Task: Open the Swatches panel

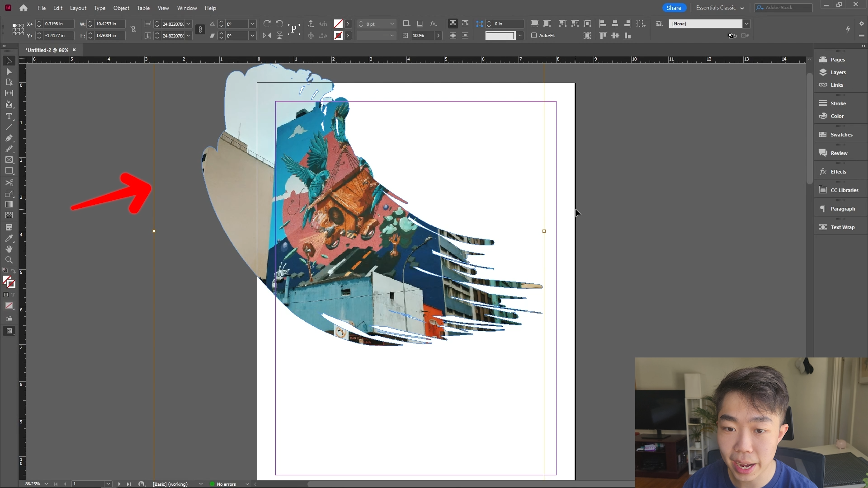Action: (x=841, y=135)
